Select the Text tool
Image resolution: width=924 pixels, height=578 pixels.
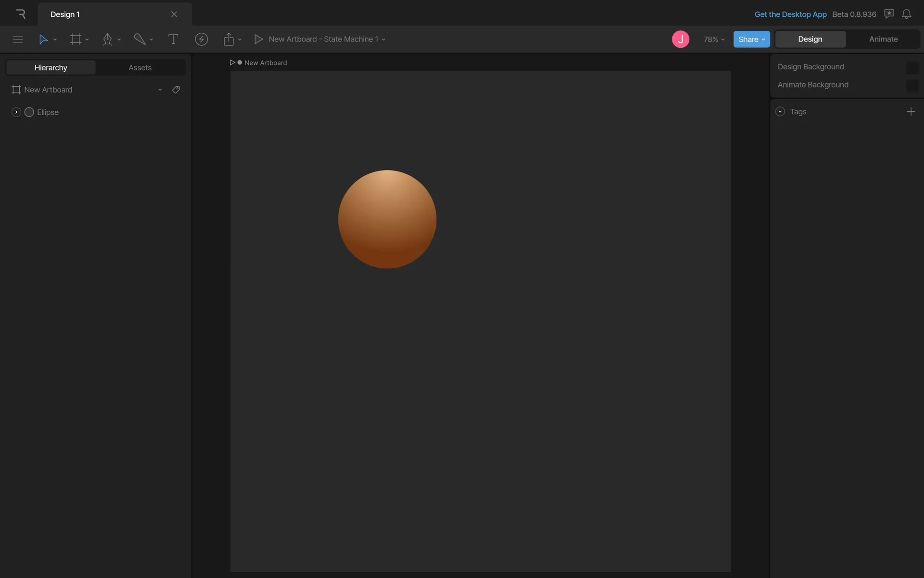(173, 39)
